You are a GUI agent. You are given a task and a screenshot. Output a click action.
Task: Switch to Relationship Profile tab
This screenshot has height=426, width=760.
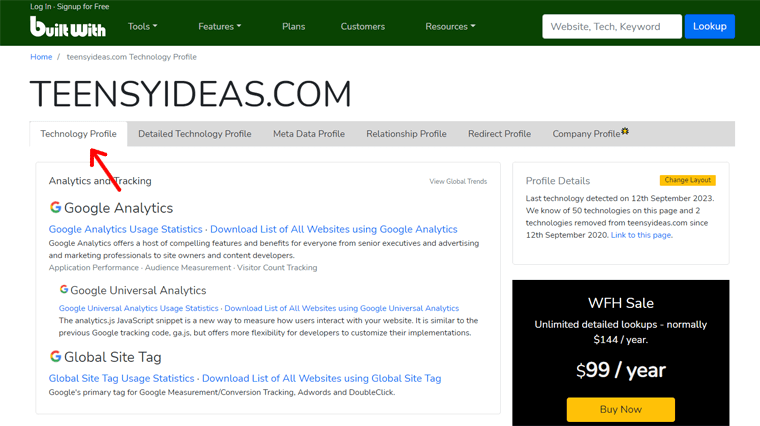pyautogui.click(x=406, y=134)
